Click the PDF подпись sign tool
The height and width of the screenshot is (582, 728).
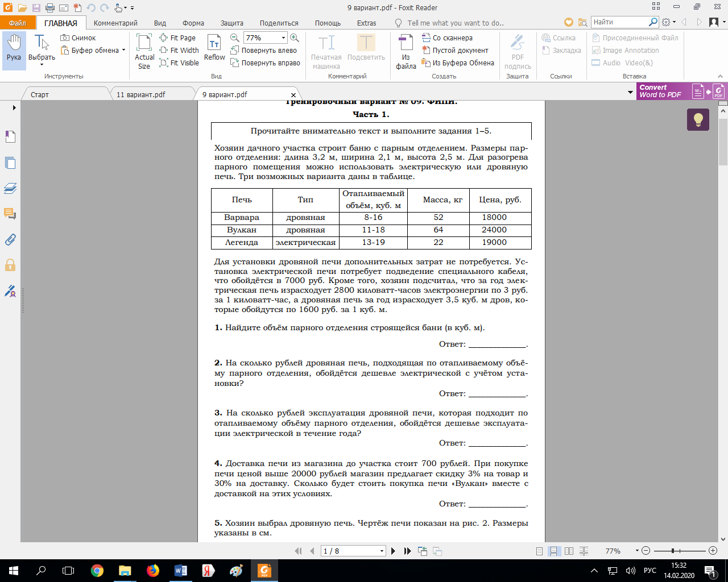pyautogui.click(x=518, y=51)
